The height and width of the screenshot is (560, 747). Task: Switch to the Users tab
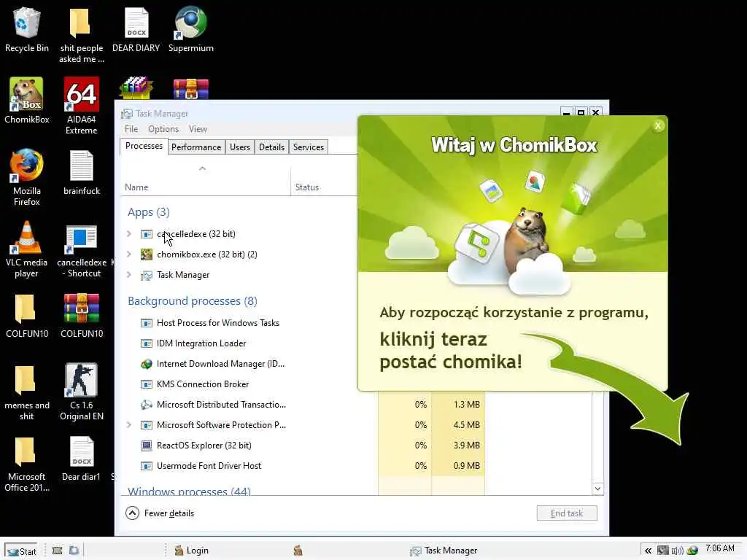coord(240,147)
